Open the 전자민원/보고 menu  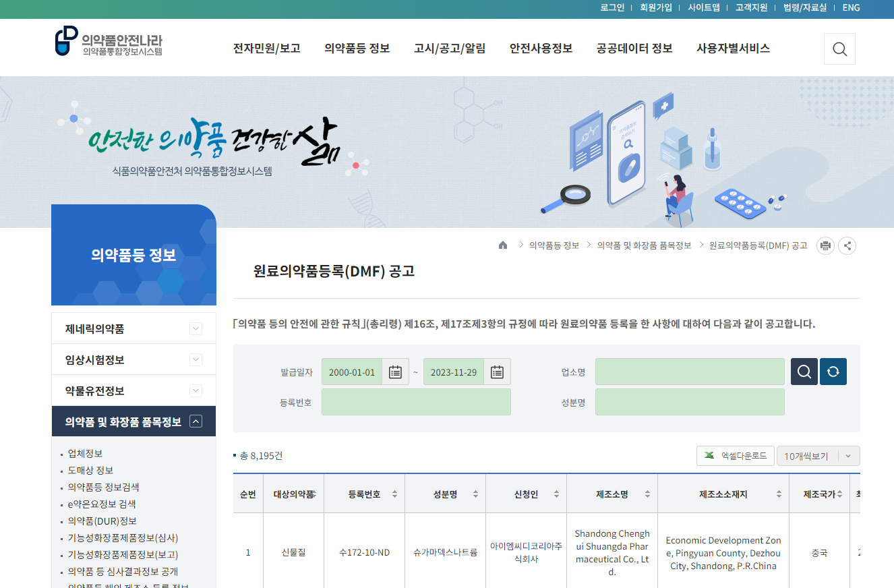click(x=266, y=49)
